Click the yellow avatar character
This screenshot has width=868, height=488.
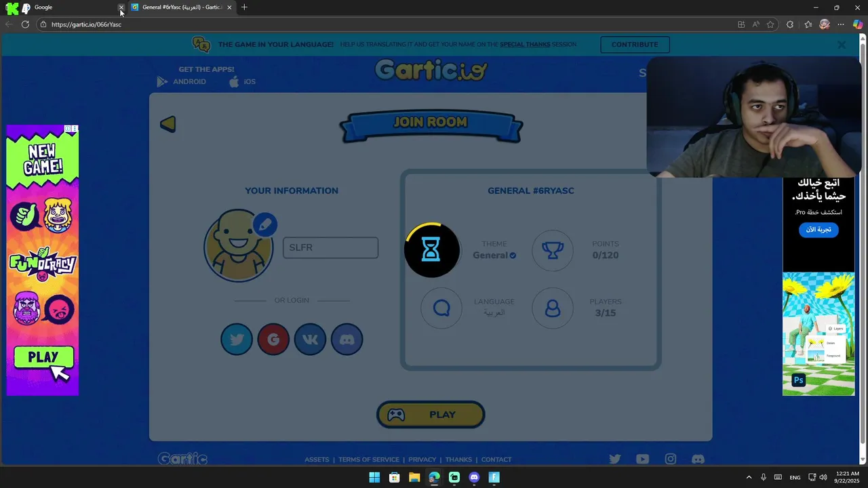click(238, 245)
